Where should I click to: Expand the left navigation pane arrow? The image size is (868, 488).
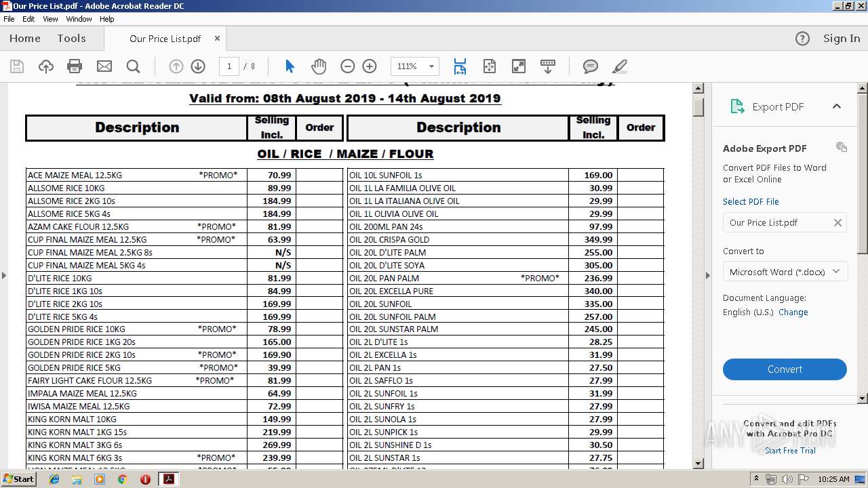(4, 275)
